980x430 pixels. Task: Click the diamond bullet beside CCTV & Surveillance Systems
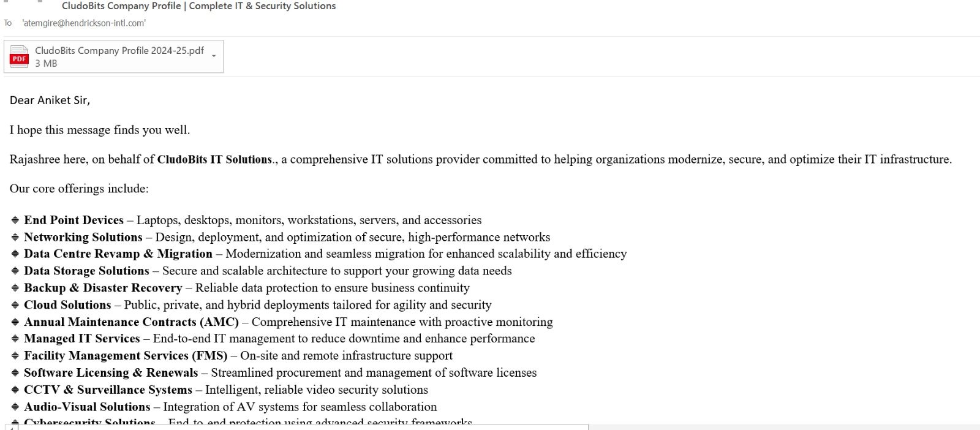click(15, 390)
